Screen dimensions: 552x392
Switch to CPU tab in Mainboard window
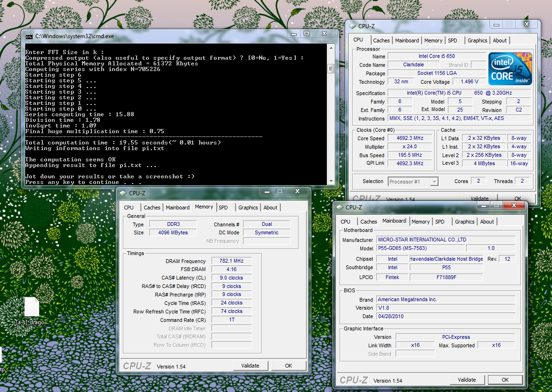(x=346, y=222)
